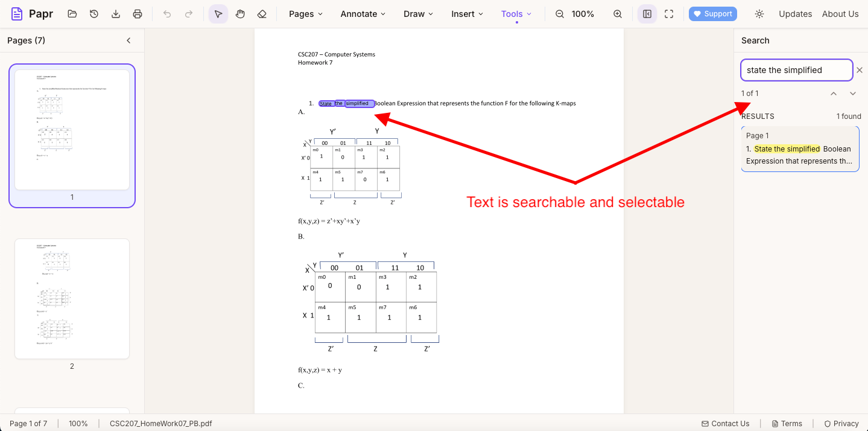Open the Contact Us link

726,423
